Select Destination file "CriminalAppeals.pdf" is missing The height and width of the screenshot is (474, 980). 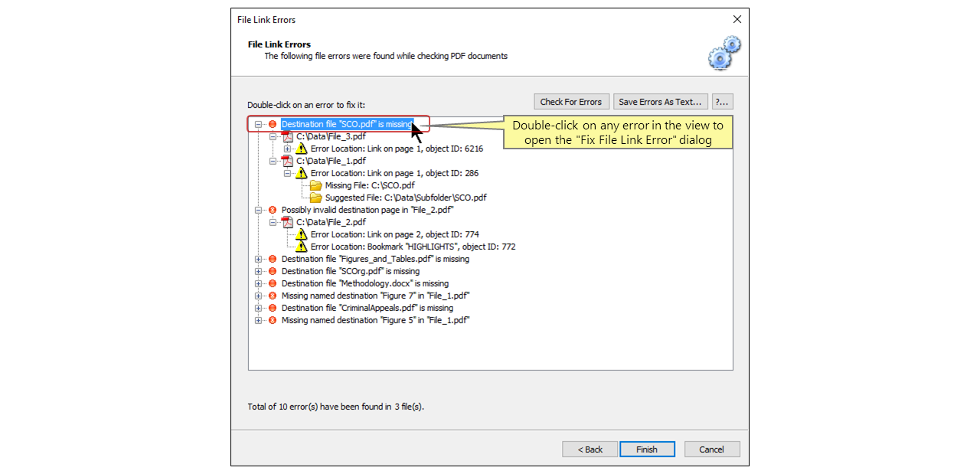pyautogui.click(x=367, y=308)
